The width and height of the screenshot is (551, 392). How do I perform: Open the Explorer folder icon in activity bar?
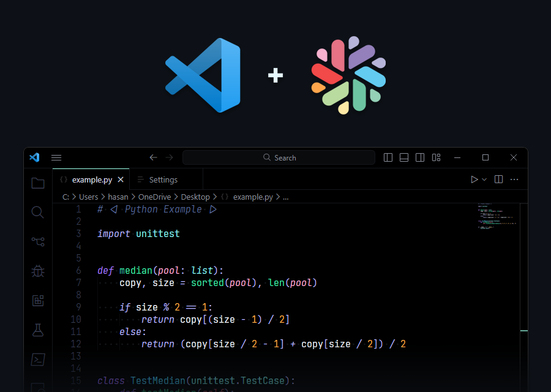38,183
